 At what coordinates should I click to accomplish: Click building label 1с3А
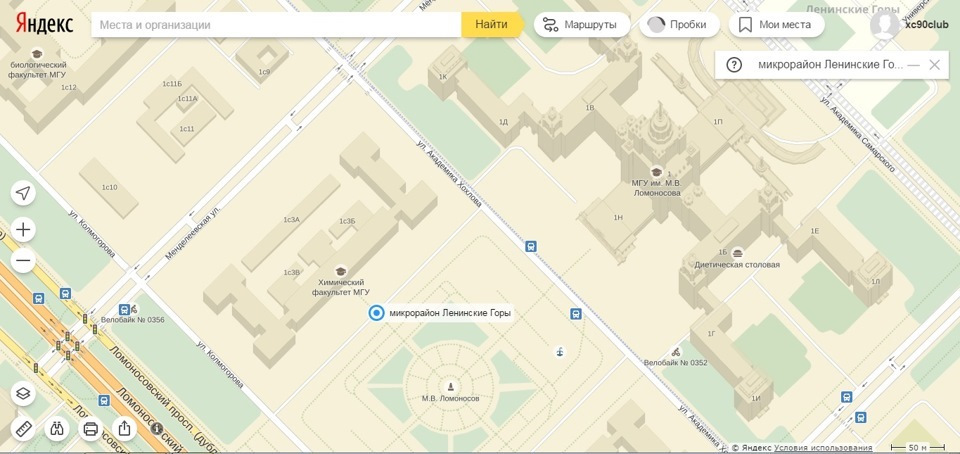click(291, 220)
